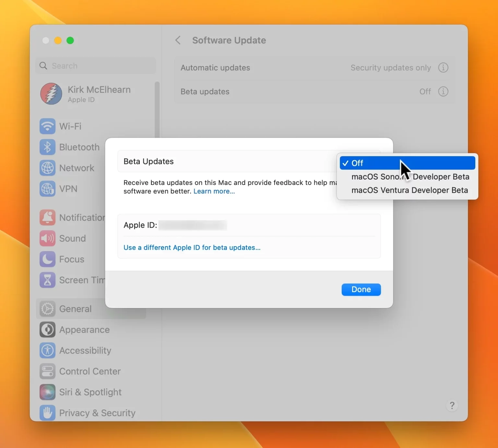The width and height of the screenshot is (498, 448).
Task: Select Appearance label in sidebar
Action: (85, 330)
